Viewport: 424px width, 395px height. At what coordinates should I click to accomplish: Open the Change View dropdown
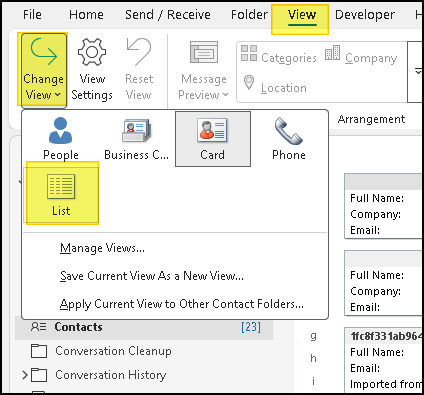click(x=44, y=70)
